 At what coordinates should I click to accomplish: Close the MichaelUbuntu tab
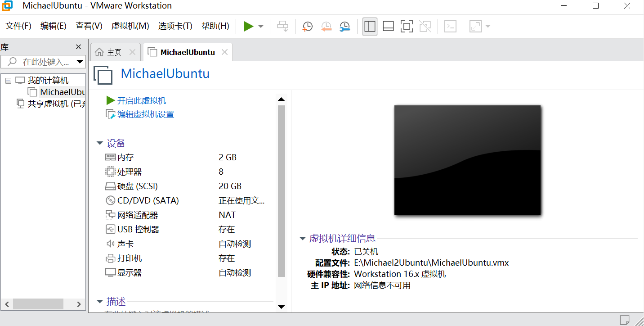tap(224, 52)
